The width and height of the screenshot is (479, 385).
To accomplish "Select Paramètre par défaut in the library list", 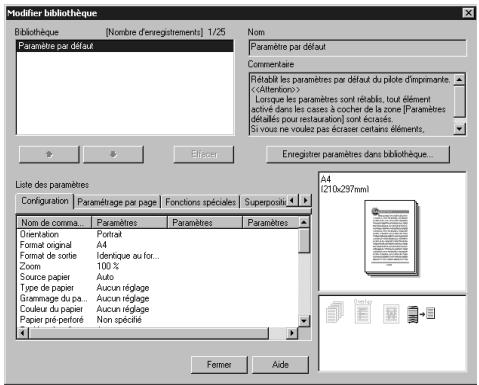I will pyautogui.click(x=125, y=46).
